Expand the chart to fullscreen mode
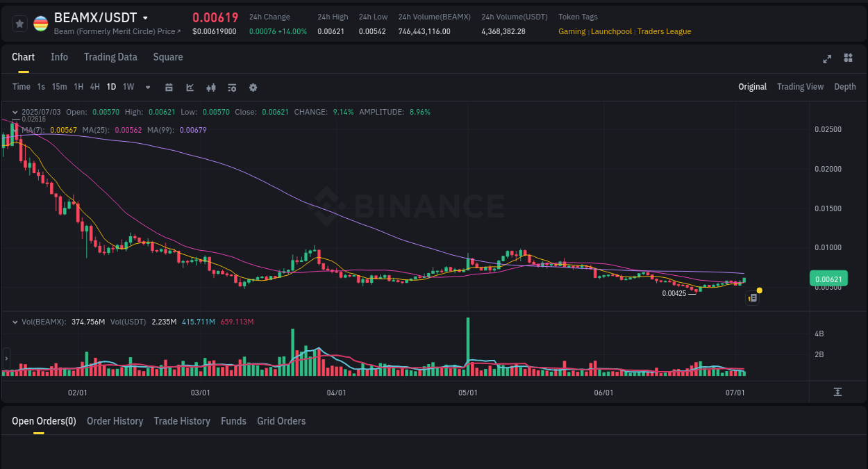 click(x=826, y=59)
